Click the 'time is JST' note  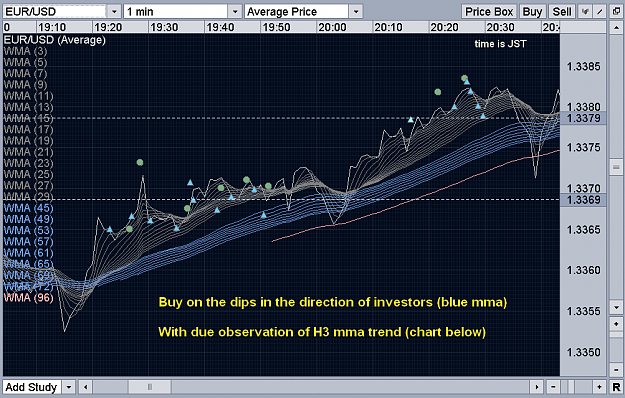pyautogui.click(x=500, y=44)
